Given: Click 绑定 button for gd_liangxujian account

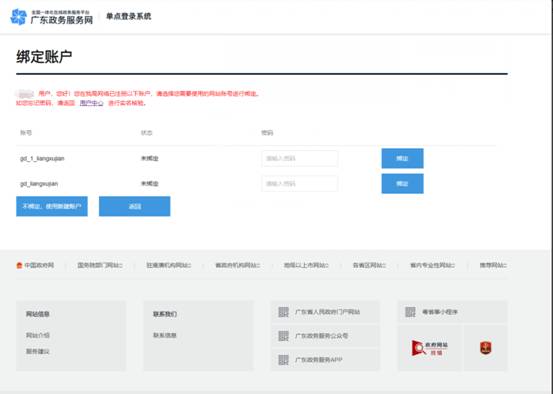Looking at the screenshot, I should pyautogui.click(x=402, y=183).
